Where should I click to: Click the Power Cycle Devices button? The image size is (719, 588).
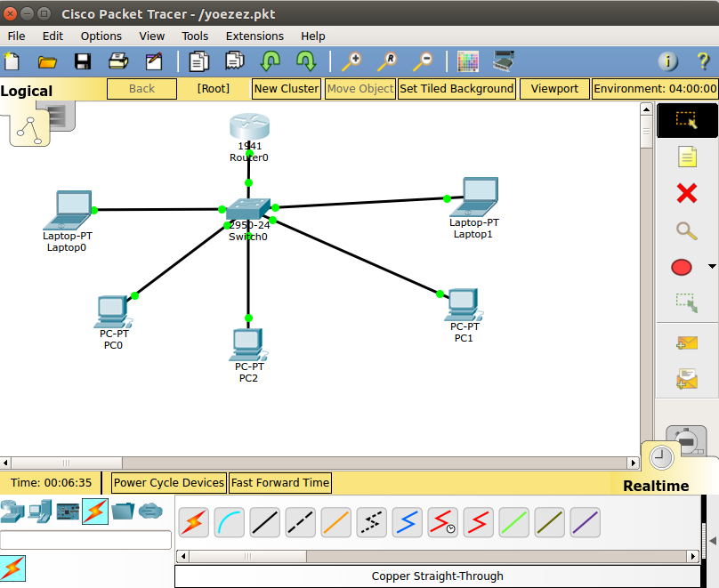(x=168, y=482)
